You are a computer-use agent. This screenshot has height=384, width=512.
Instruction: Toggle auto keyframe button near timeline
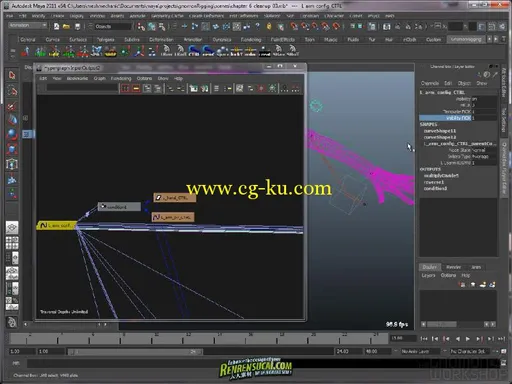494,351
